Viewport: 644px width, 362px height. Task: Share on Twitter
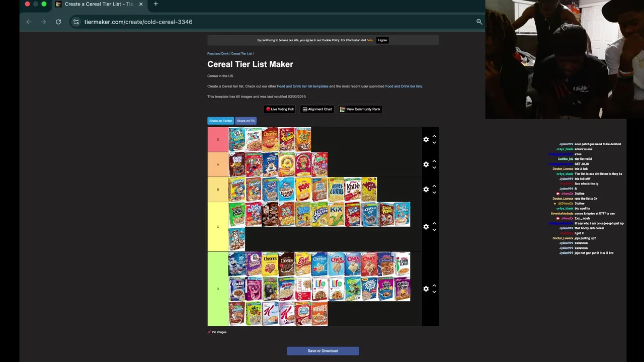220,121
